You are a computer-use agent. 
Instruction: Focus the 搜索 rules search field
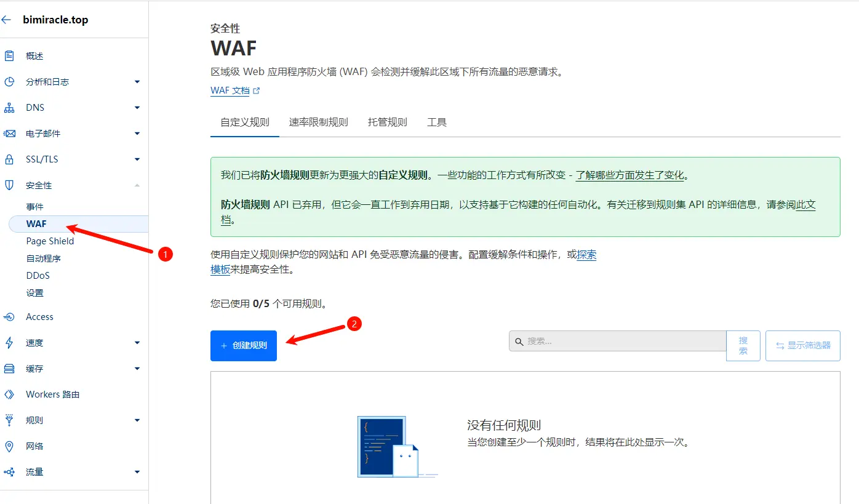618,341
